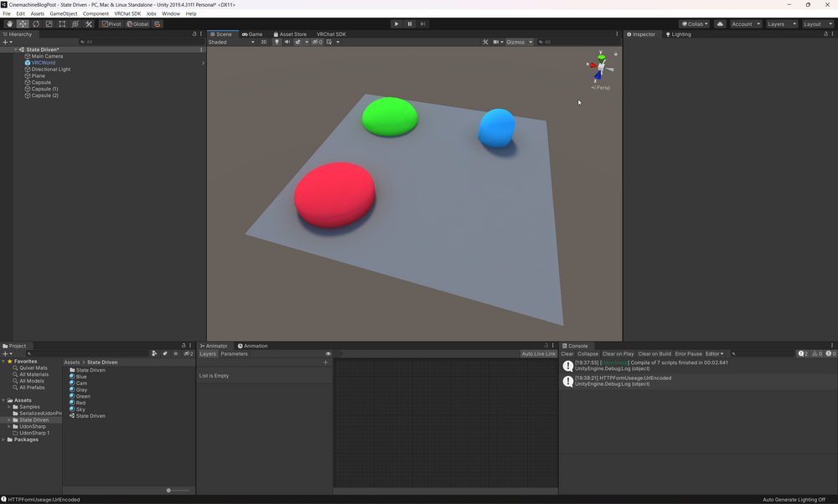838x504 pixels.
Task: Switch to the Game tab
Action: click(x=251, y=33)
